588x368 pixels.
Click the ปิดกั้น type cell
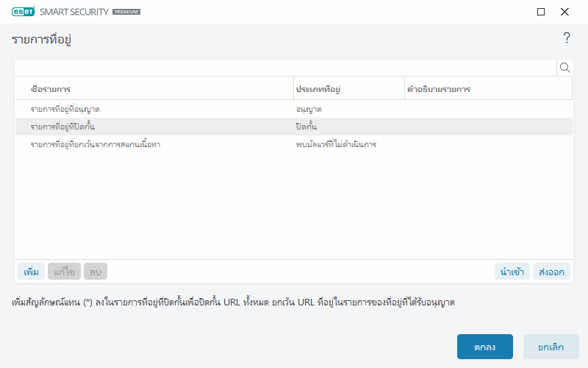point(306,127)
